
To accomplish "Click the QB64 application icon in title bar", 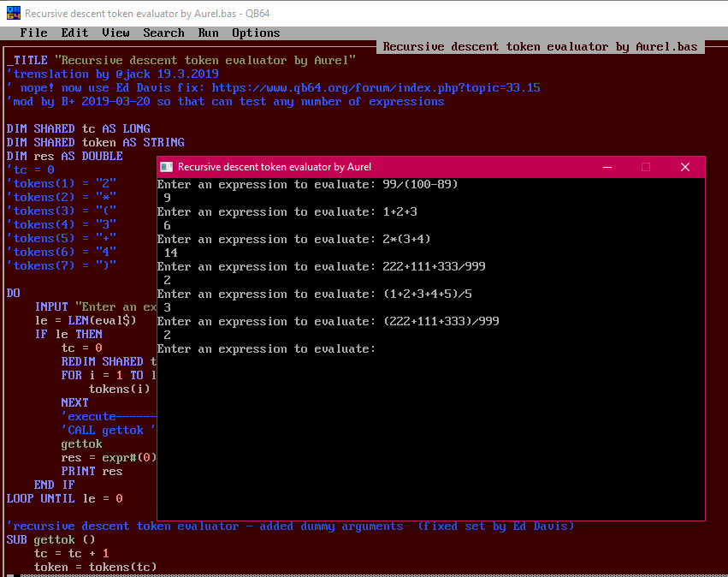I will 13,13.
